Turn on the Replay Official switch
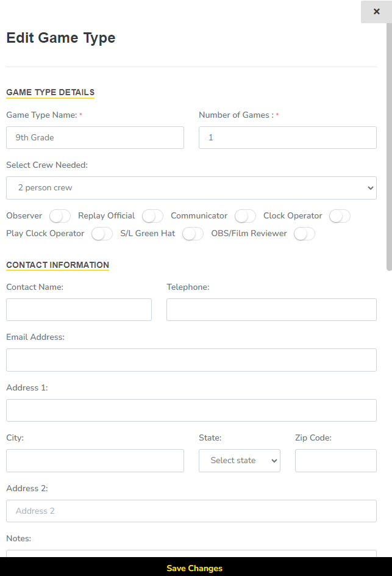 (152, 216)
